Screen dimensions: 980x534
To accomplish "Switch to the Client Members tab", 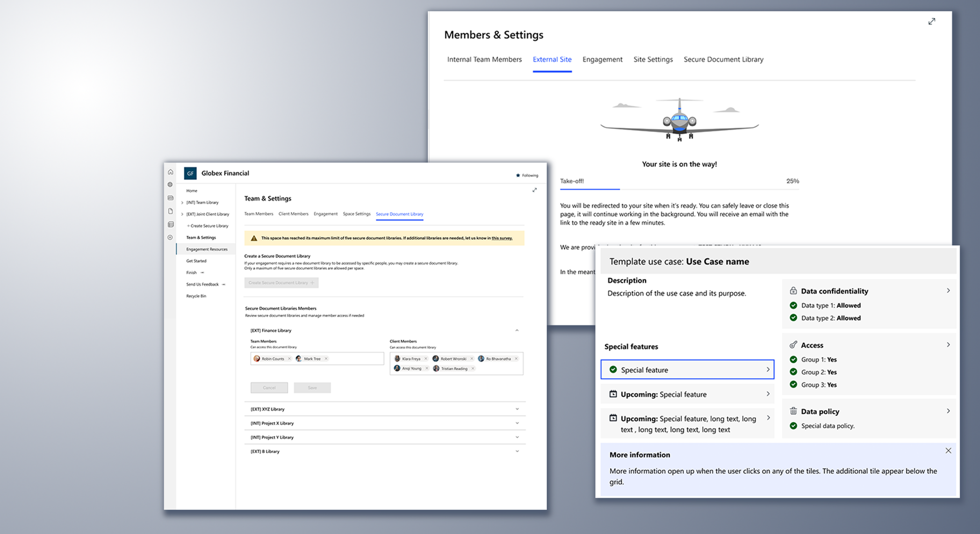I will point(293,214).
